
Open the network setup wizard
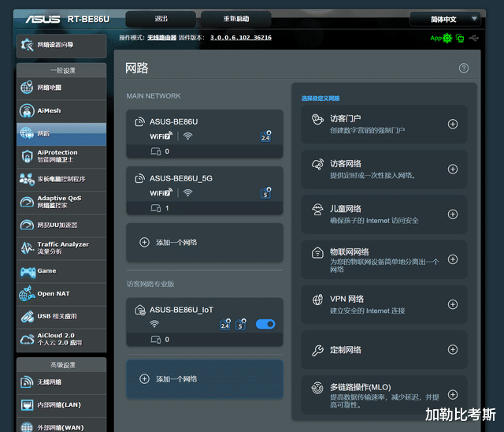click(x=61, y=46)
